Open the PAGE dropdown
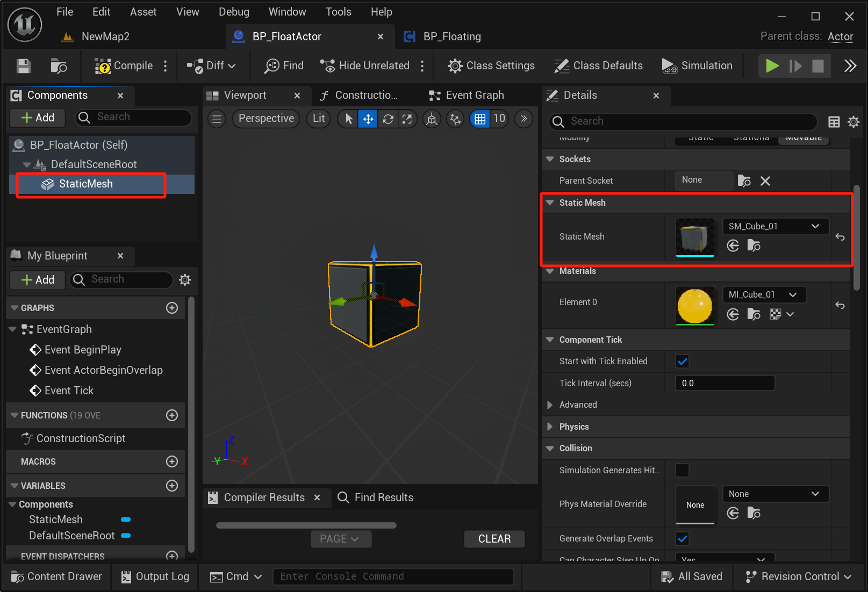The image size is (868, 592). 341,539
